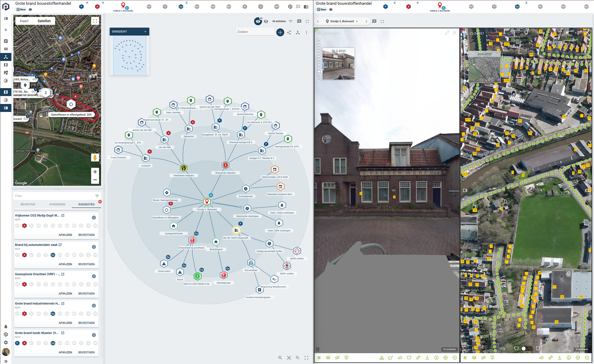Open settings via the gear icon in the sidebar
Image resolution: width=594 pixels, height=364 pixels.
pos(6,342)
